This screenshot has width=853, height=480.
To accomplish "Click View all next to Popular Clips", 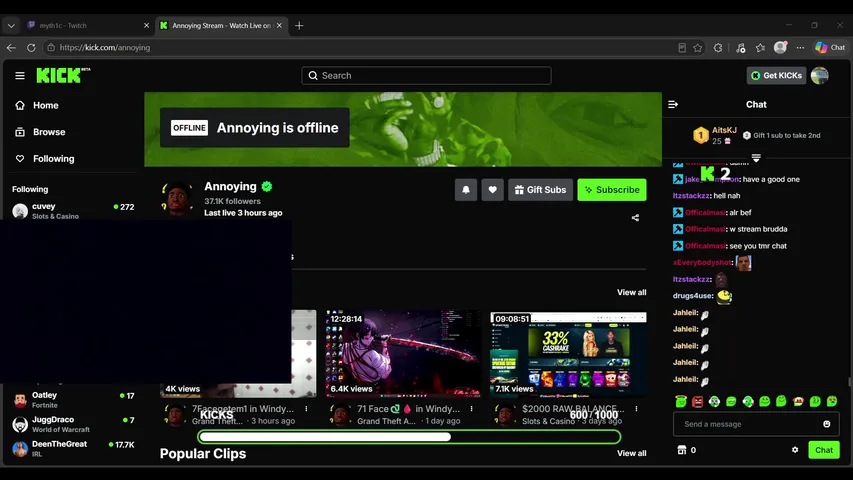I will coord(631,453).
